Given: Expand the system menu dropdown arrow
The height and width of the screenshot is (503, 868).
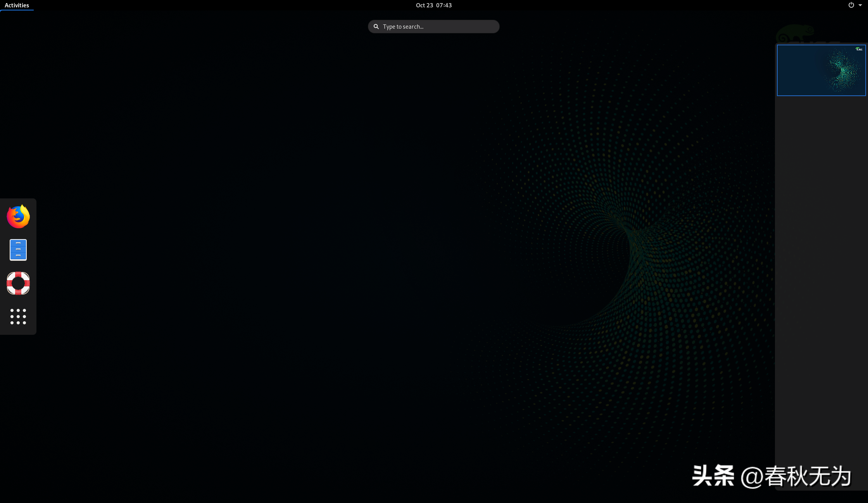Looking at the screenshot, I should point(860,5).
